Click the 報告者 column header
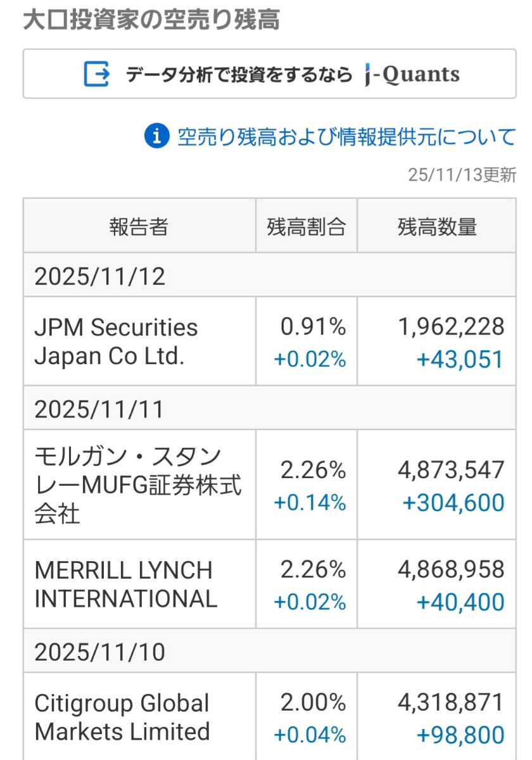532x760 pixels. click(139, 225)
